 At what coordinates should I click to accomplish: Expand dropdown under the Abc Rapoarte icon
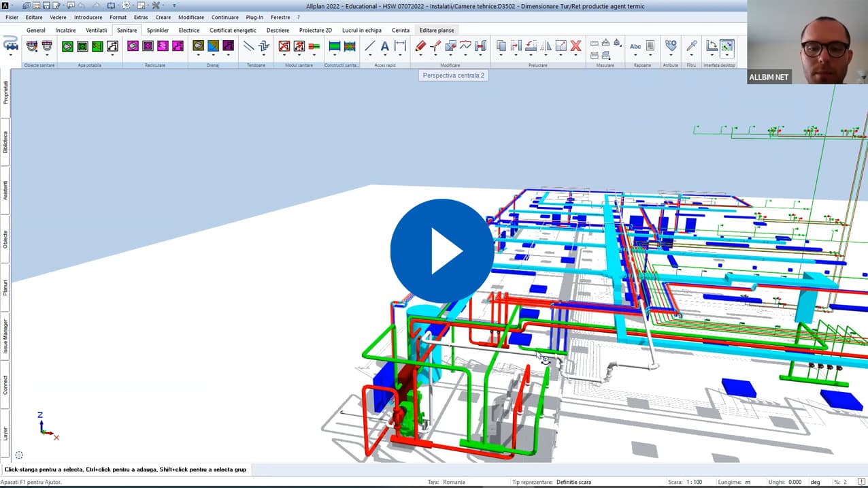635,55
